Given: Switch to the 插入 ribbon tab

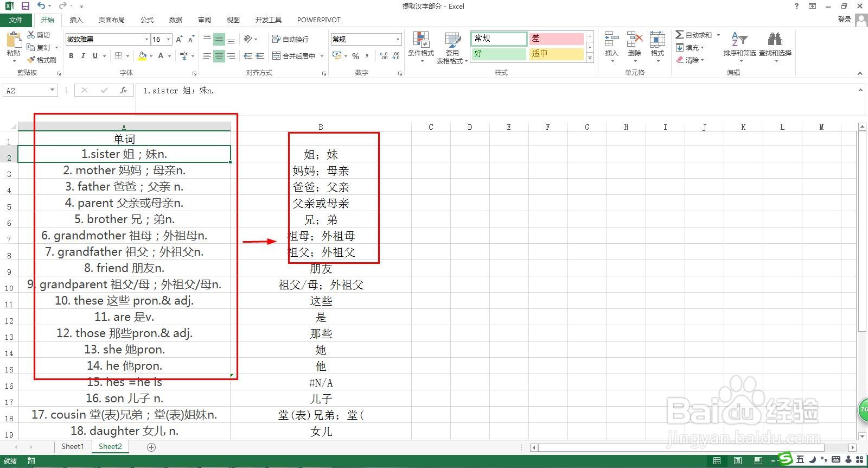Looking at the screenshot, I should pyautogui.click(x=76, y=20).
